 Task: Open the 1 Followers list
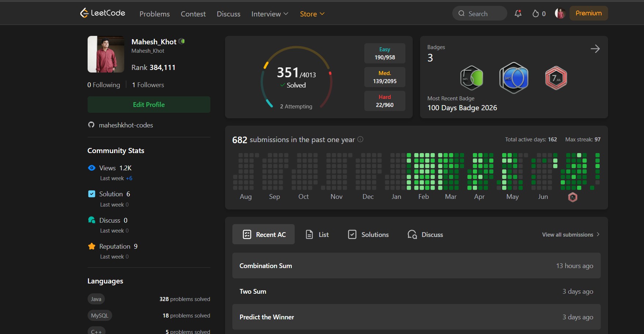[148, 85]
